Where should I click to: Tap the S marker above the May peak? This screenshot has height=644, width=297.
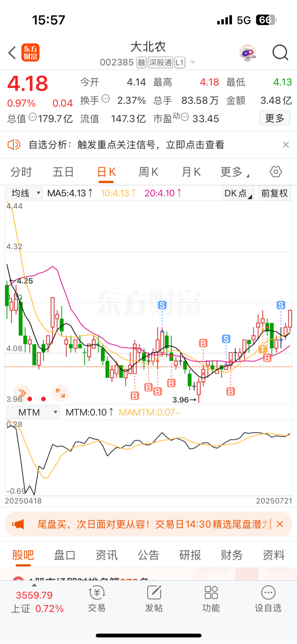[x=162, y=305]
